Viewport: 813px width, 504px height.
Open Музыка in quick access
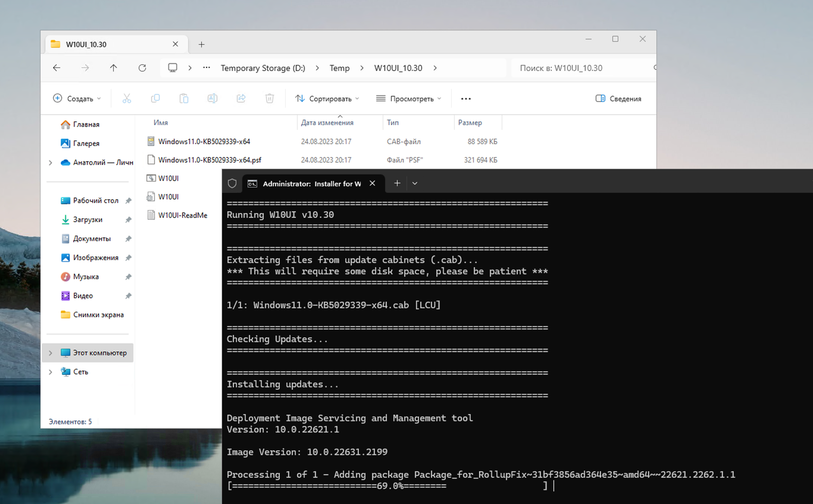[x=80, y=276]
